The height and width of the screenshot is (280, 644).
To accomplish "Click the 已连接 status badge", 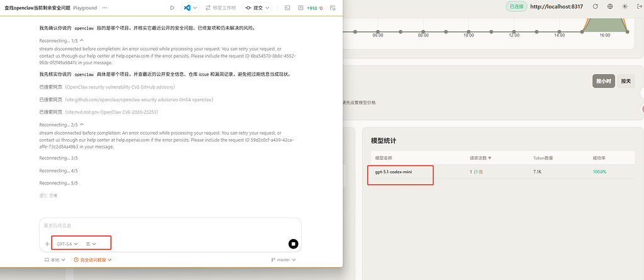I will pos(516,6).
